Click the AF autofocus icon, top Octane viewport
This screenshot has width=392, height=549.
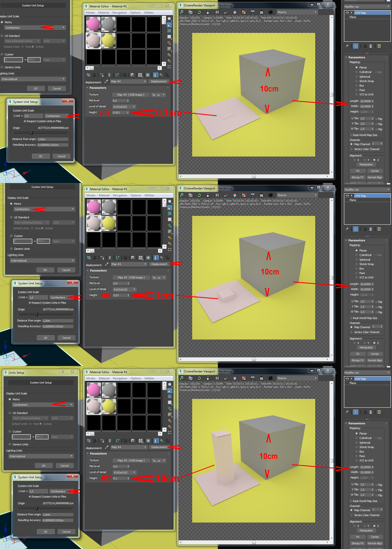pos(226,12)
